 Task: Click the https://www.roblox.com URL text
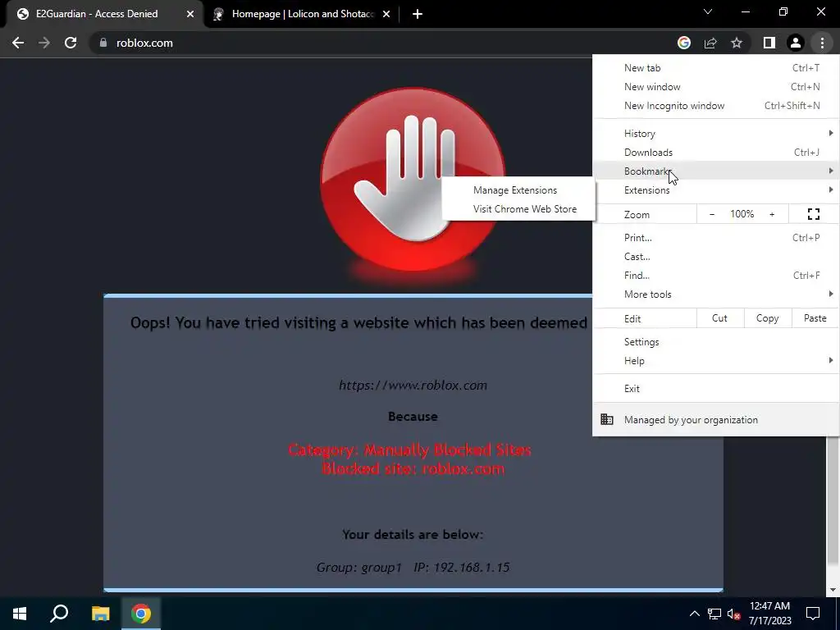click(413, 386)
